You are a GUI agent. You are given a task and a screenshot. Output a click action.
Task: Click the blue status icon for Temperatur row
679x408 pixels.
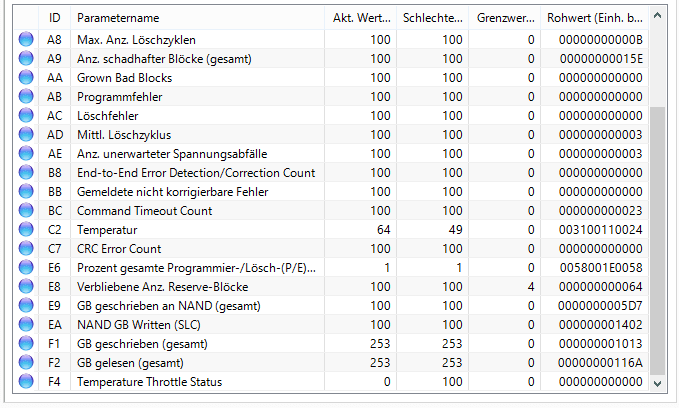pos(26,230)
